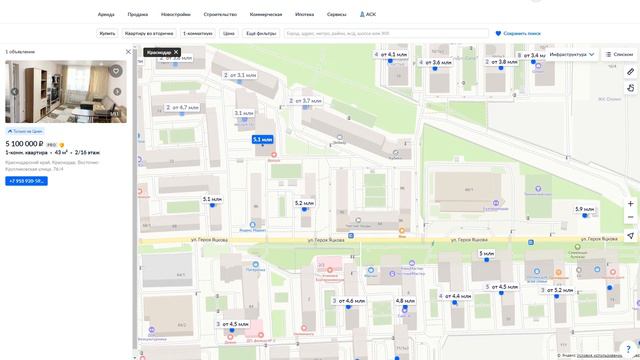Select the 5.2 млн map marker
The width and height of the screenshot is (640, 360).
click(x=304, y=203)
